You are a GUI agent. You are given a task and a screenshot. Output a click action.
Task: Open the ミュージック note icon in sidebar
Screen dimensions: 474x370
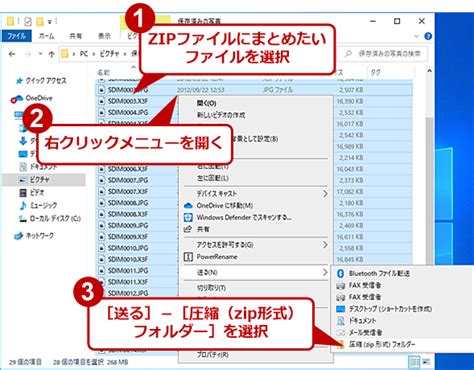pos(23,205)
